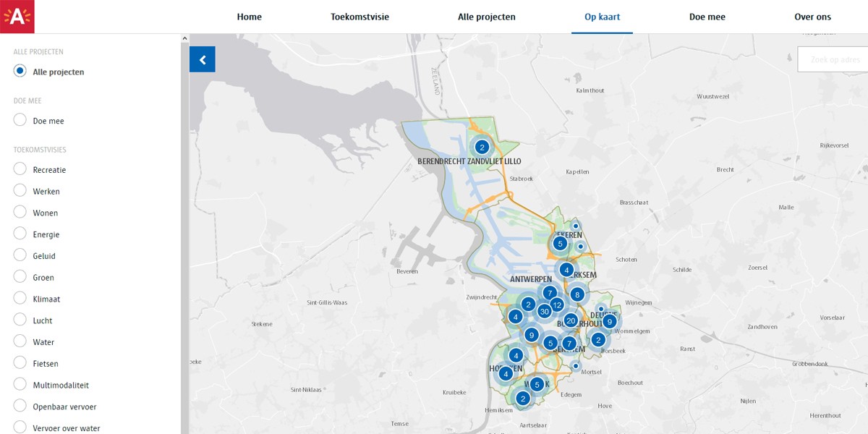Select the Vervoer over water filter
The width and height of the screenshot is (868, 434).
click(x=20, y=427)
